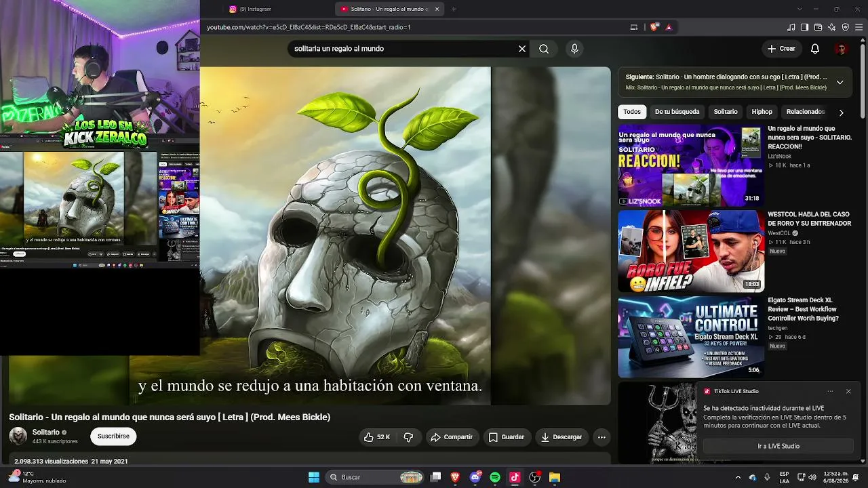The height and width of the screenshot is (488, 868).
Task: Like the video (52 K)
Action: [377, 437]
